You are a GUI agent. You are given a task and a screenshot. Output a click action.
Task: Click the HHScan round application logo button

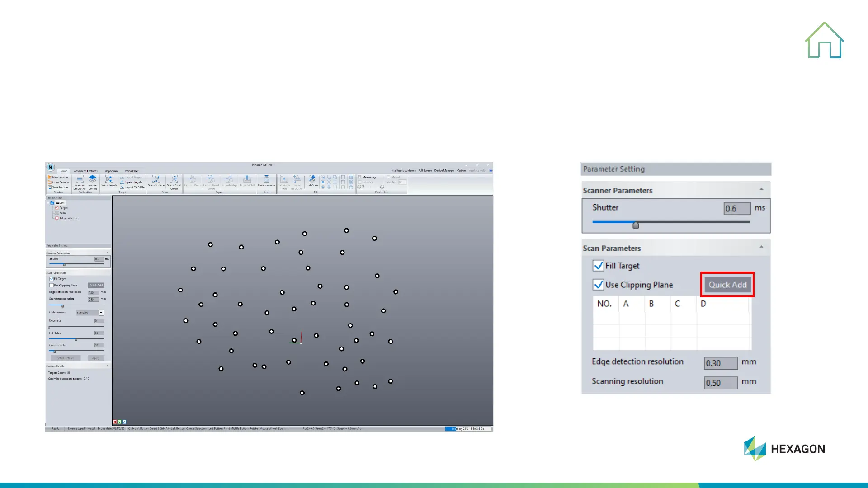tap(51, 167)
